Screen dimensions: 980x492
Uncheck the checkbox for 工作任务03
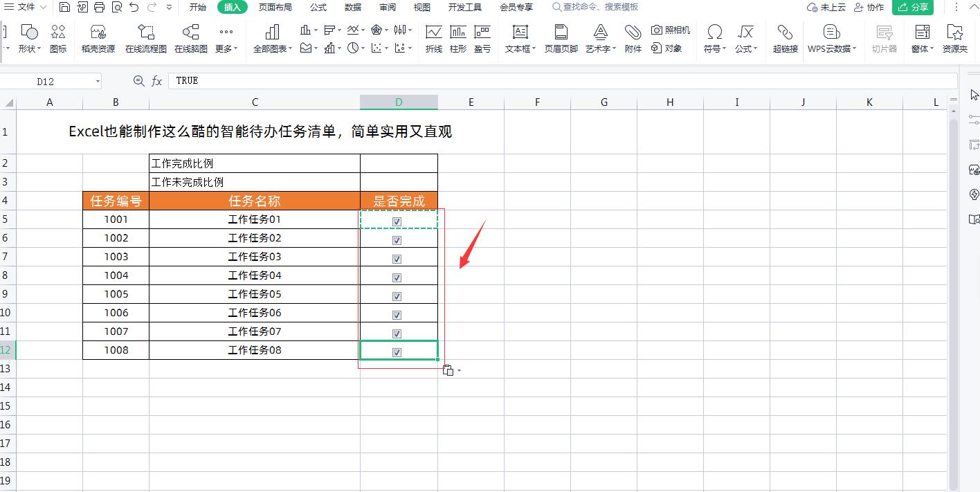pos(397,259)
